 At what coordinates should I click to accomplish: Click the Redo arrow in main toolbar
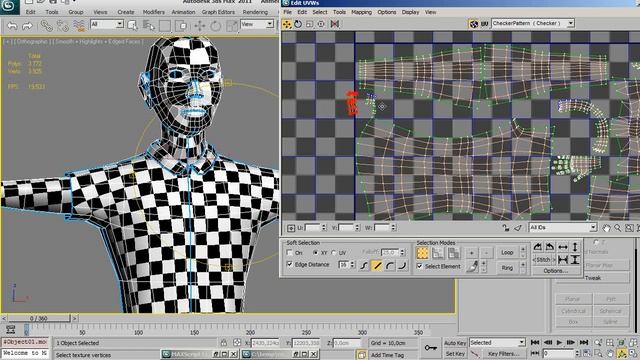27,26
